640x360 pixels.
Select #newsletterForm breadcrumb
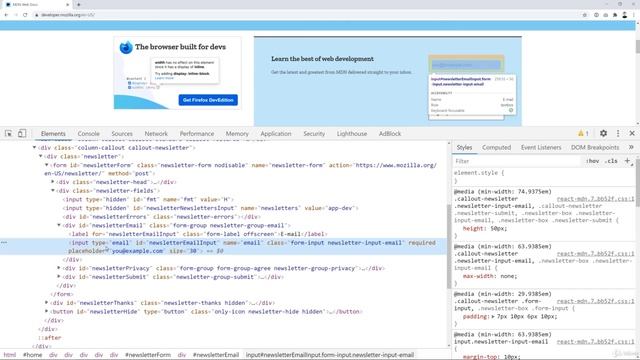pos(148,355)
